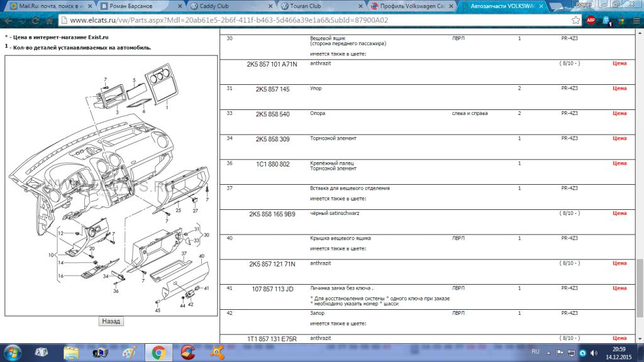
Task: Close the Роман Барсанов tab
Action: tap(180, 6)
